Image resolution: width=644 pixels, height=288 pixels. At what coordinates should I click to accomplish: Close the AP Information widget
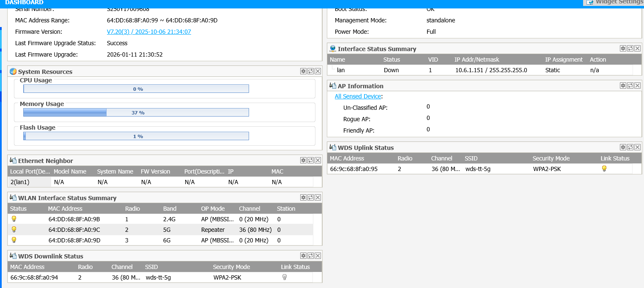[637, 86]
